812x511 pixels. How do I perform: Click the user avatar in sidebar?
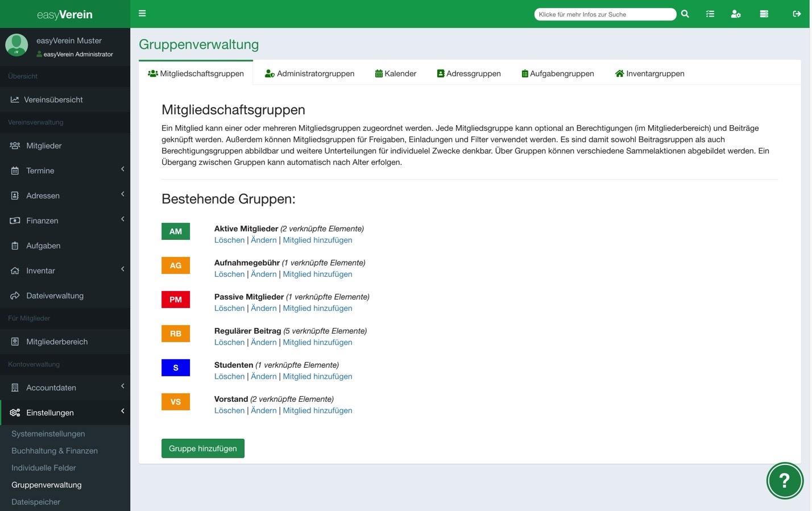[x=16, y=45]
